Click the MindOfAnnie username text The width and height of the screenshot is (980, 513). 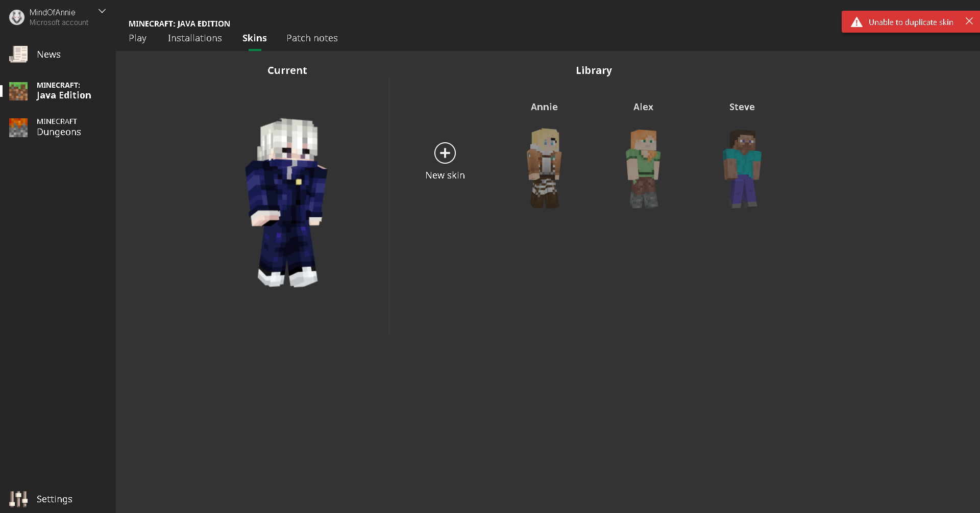click(x=53, y=12)
